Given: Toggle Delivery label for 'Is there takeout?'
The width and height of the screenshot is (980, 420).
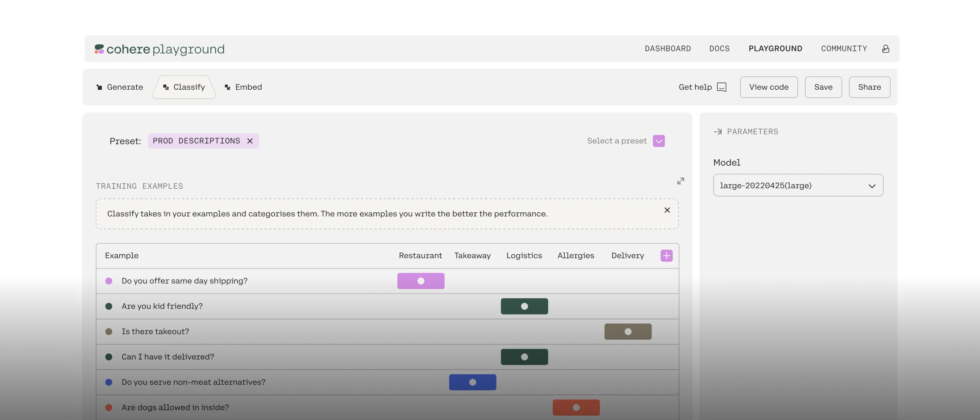Looking at the screenshot, I should (x=628, y=332).
